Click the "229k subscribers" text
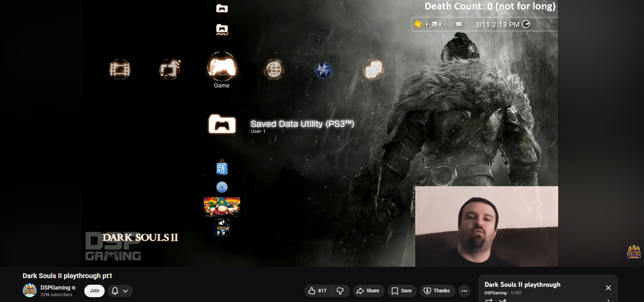 tap(56, 295)
